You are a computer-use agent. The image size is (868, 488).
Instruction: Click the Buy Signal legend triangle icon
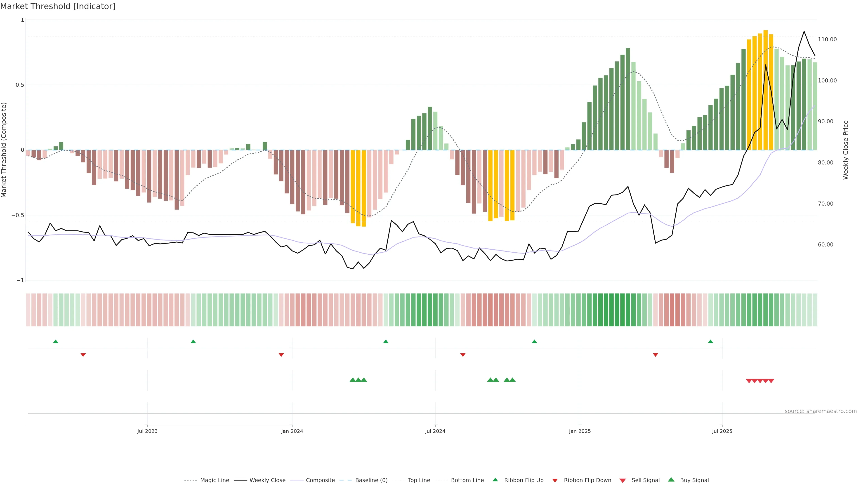coord(671,480)
